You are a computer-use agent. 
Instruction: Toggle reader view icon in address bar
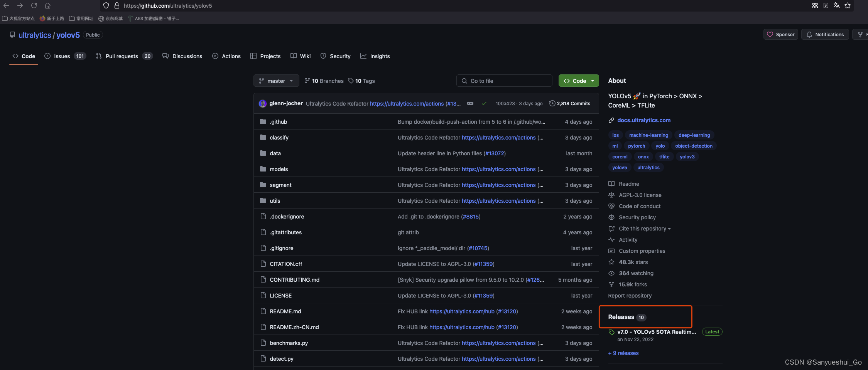[x=826, y=5]
